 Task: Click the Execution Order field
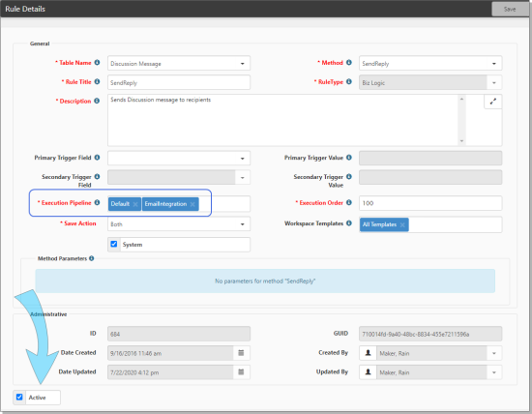click(430, 203)
